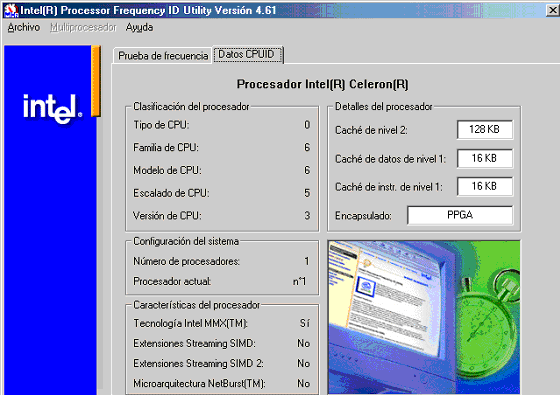Click the Número de procesadores row
The height and width of the screenshot is (395, 560).
click(x=221, y=261)
